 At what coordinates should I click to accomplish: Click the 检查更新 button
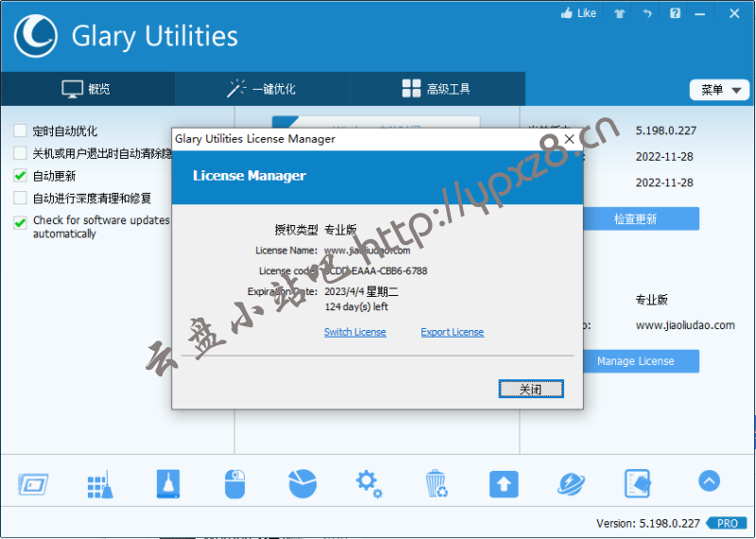click(x=642, y=219)
